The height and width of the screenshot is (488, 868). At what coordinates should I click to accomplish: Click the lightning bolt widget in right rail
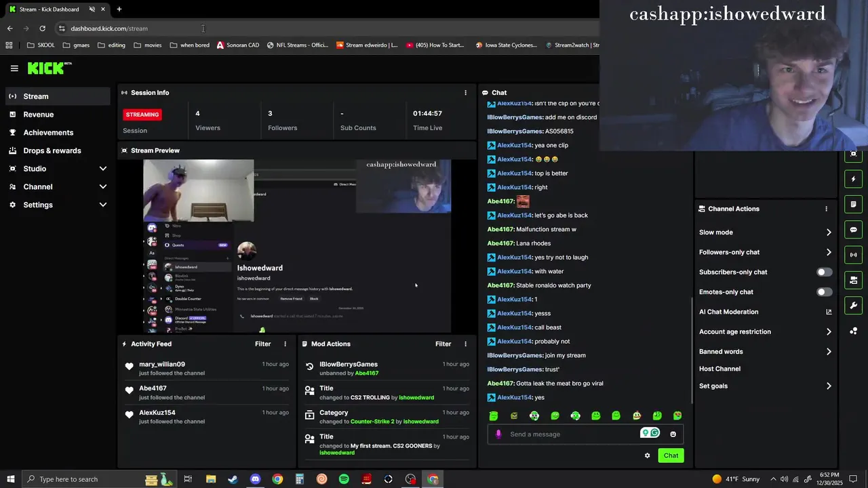point(853,179)
